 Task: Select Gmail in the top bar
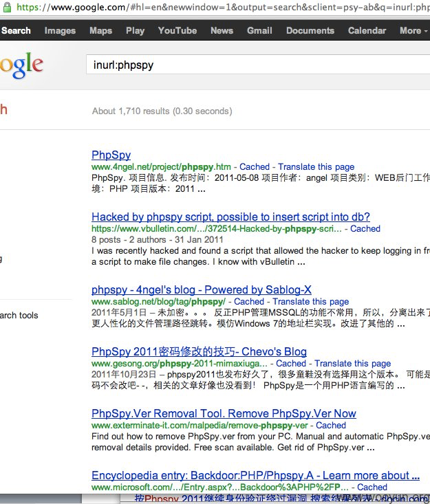tap(259, 30)
